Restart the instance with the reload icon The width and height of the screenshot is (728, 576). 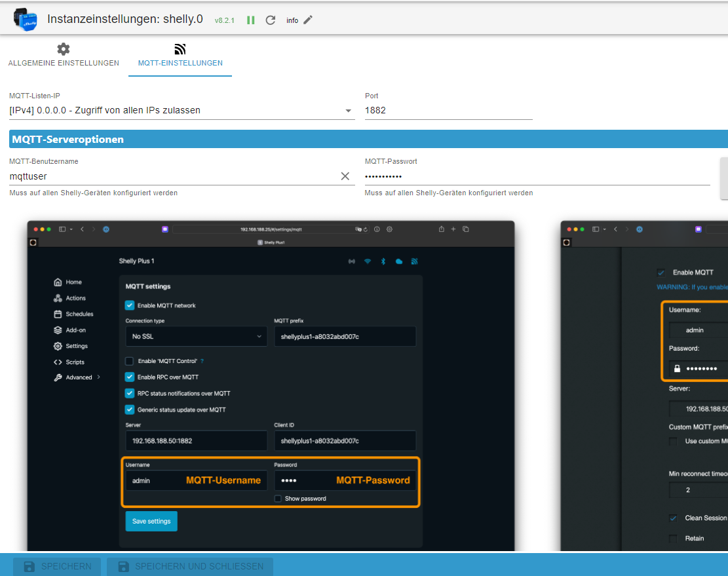point(270,20)
